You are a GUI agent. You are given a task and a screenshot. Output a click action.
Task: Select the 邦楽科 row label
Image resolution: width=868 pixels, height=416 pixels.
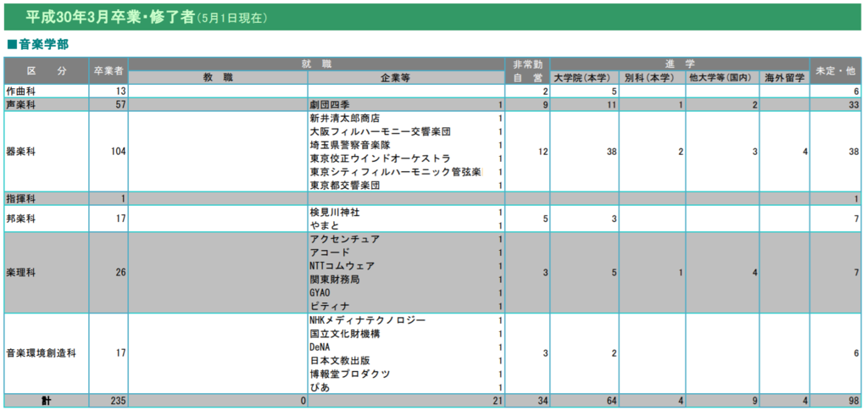coord(20,219)
